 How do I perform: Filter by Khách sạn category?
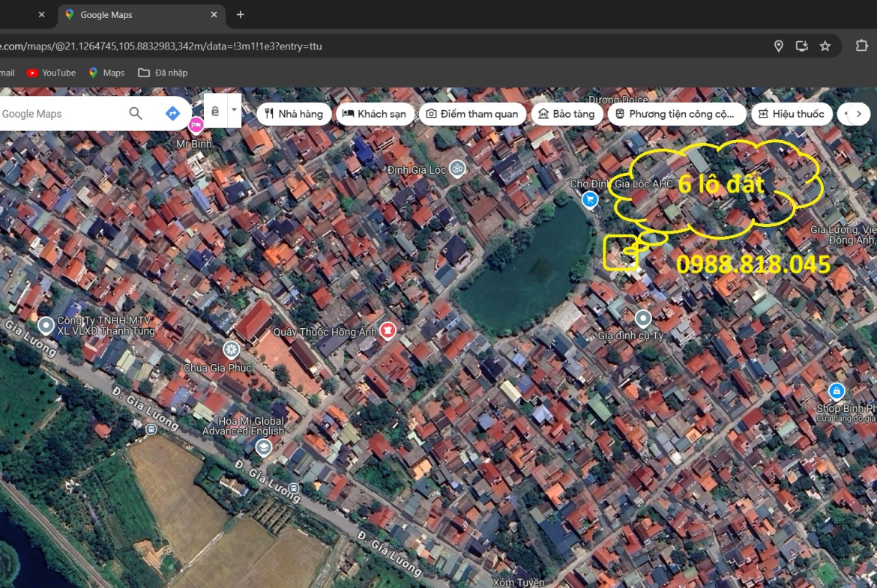pos(374,114)
